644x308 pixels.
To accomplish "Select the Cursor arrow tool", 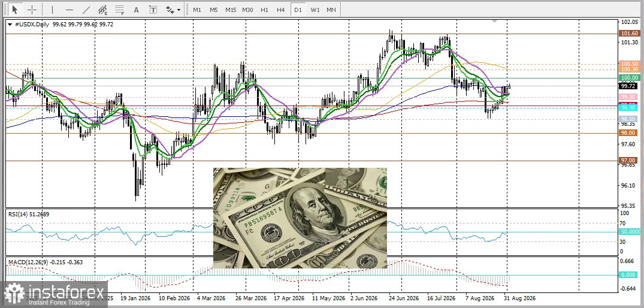I will pyautogui.click(x=15, y=10).
